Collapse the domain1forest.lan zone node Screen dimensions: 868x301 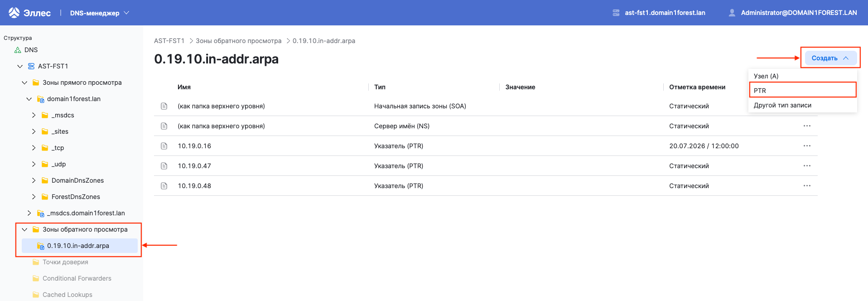[x=29, y=99]
